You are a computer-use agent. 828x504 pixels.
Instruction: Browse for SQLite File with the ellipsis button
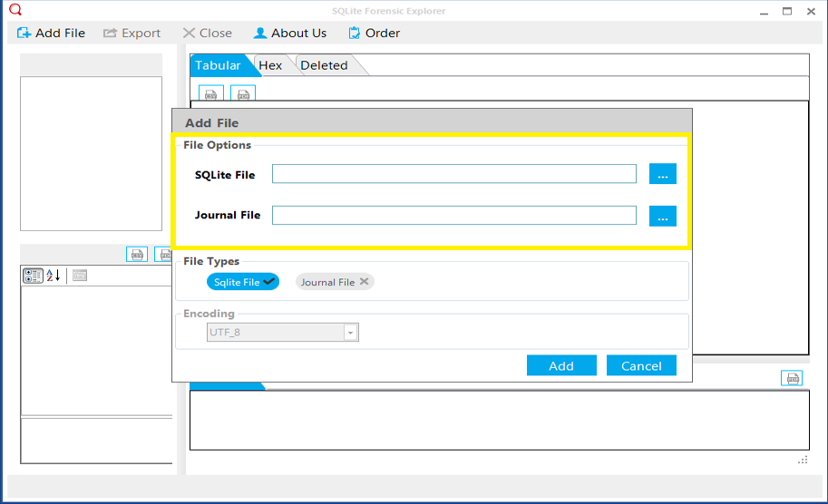tap(663, 174)
